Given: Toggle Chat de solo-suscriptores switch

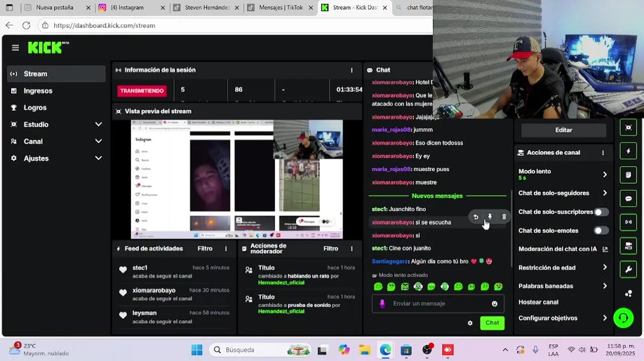Looking at the screenshot, I should click(601, 212).
